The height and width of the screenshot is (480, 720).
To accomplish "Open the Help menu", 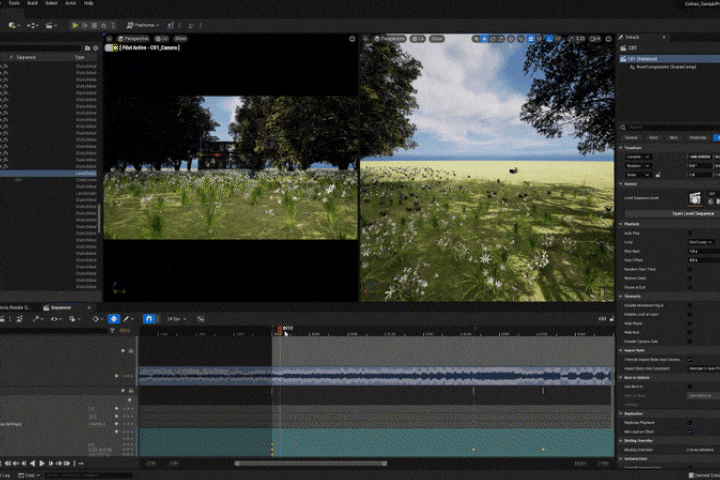I will click(x=89, y=3).
